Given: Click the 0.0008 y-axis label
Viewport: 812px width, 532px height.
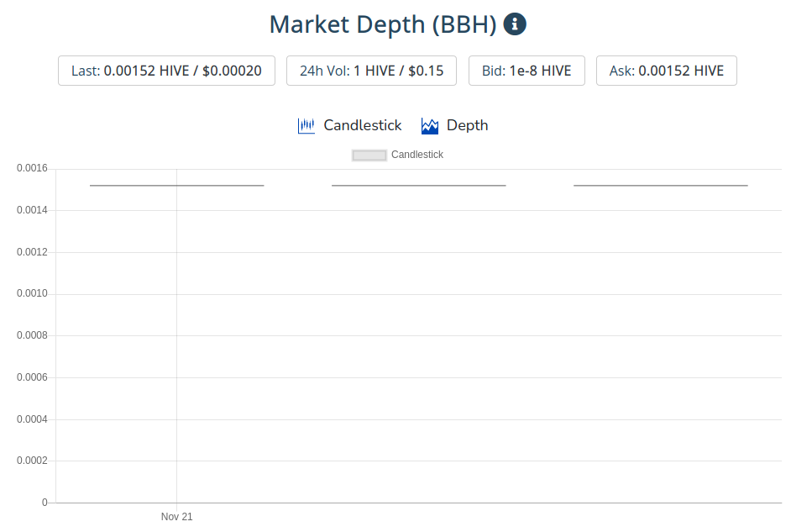Looking at the screenshot, I should (x=32, y=335).
